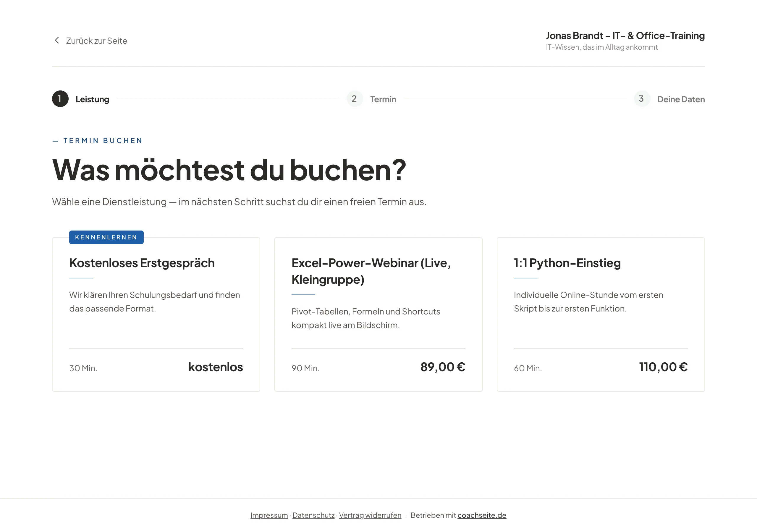
Task: Click the 'Pivot-Tabellen, Formeln und Shortcuts' description
Action: 366,318
